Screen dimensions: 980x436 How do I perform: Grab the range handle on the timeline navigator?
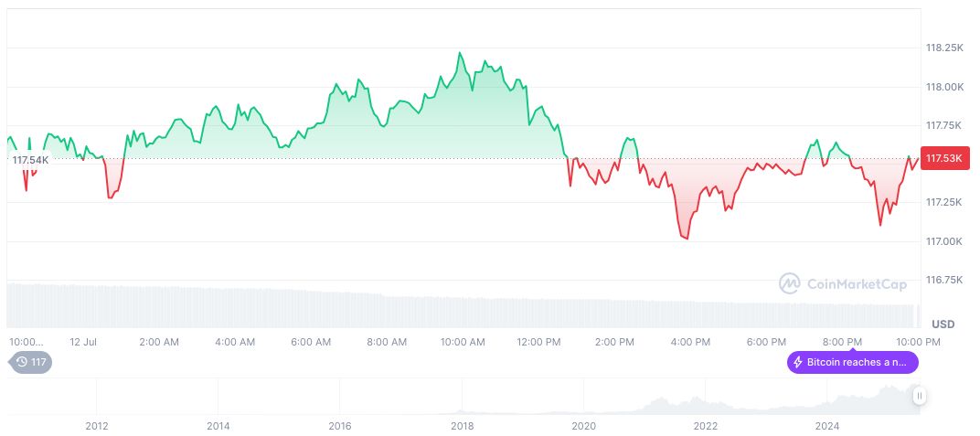920,396
